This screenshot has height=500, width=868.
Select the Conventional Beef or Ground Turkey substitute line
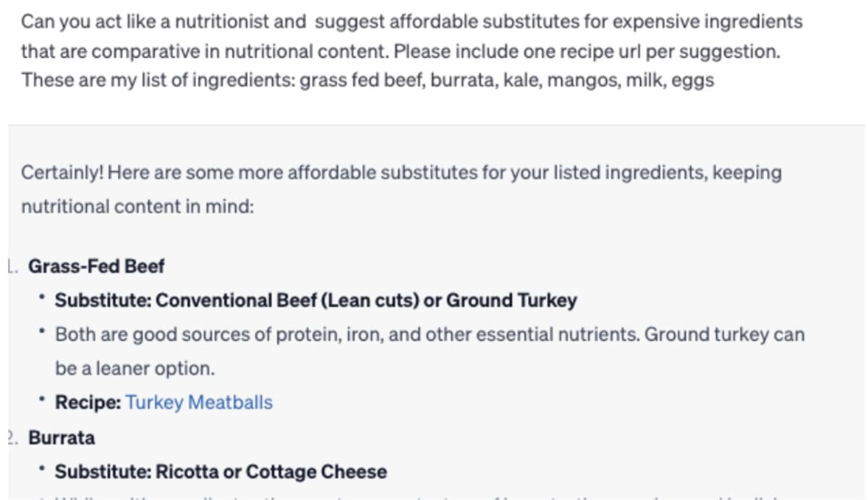(x=316, y=300)
